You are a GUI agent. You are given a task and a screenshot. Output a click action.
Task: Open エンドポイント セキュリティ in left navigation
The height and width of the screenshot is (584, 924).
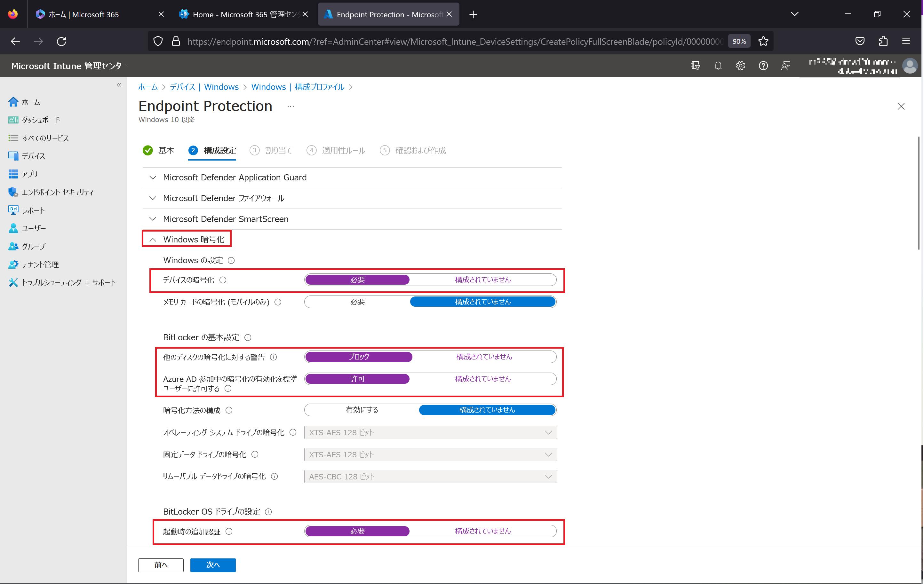pyautogui.click(x=58, y=192)
